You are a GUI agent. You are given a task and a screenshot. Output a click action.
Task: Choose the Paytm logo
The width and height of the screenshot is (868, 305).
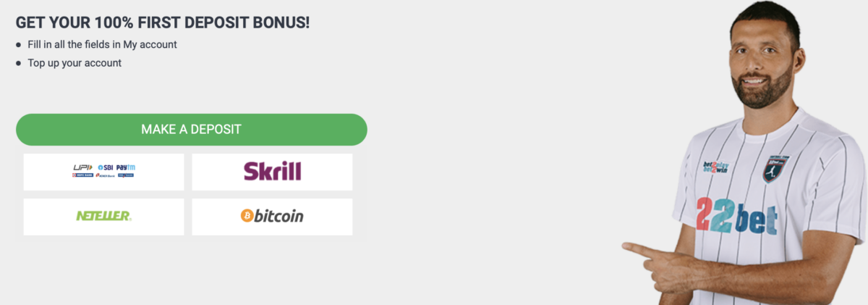tap(126, 167)
